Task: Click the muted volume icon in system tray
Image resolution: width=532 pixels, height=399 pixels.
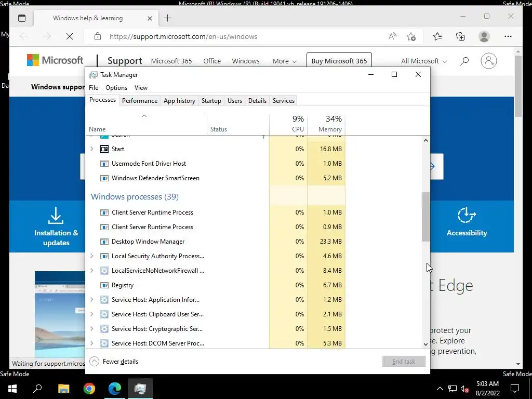Action: click(x=465, y=389)
